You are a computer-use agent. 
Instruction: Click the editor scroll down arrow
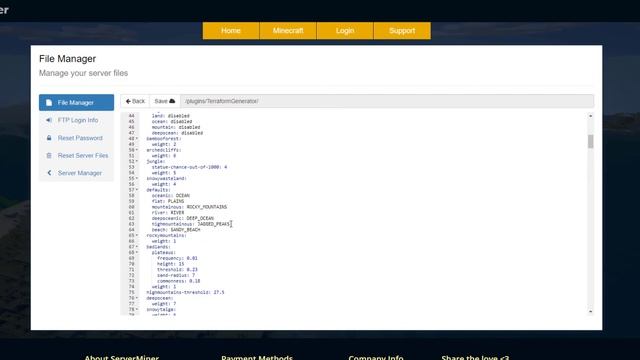[590, 312]
